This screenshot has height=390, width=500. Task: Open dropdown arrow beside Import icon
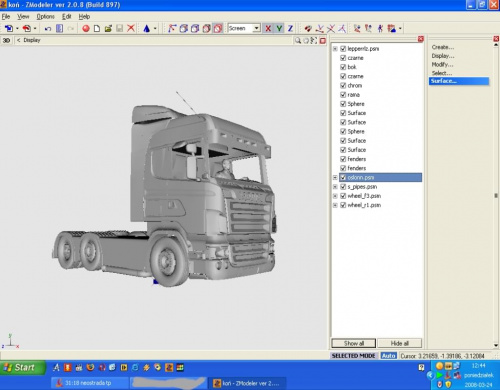point(17,29)
